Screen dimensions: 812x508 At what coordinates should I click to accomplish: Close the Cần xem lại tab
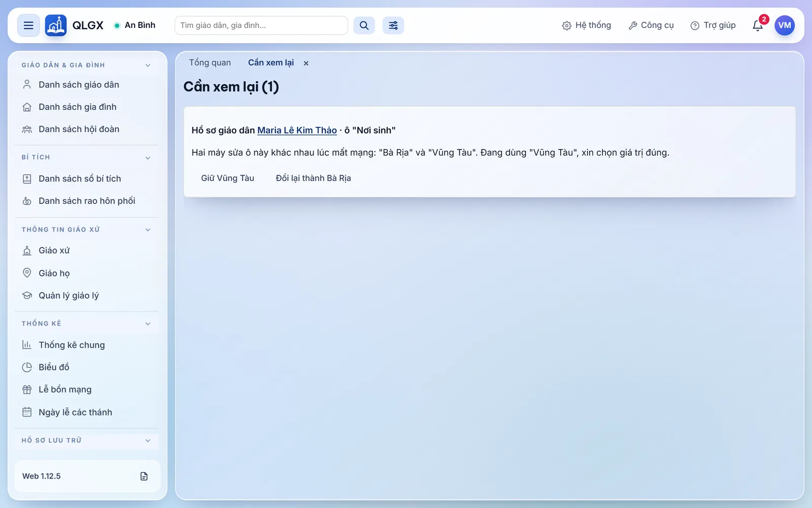306,63
